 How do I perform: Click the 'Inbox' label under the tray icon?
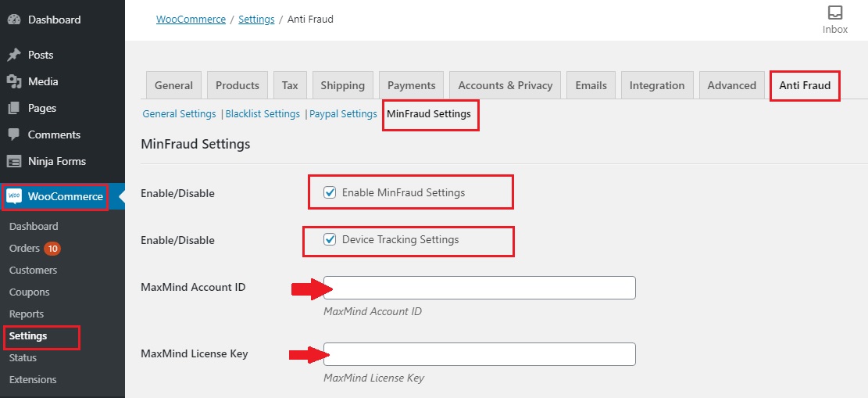[834, 30]
